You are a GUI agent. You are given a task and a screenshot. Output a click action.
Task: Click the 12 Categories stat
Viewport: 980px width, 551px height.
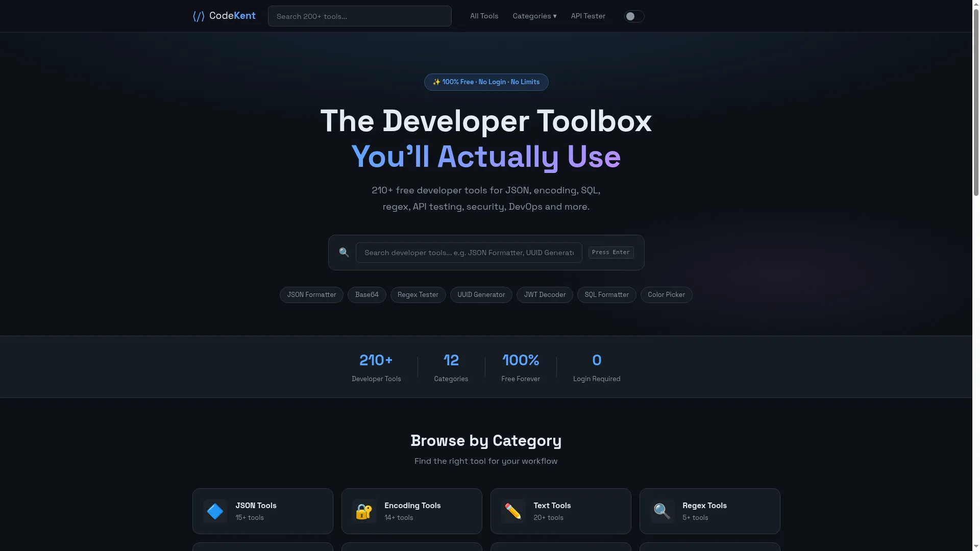pyautogui.click(x=451, y=367)
